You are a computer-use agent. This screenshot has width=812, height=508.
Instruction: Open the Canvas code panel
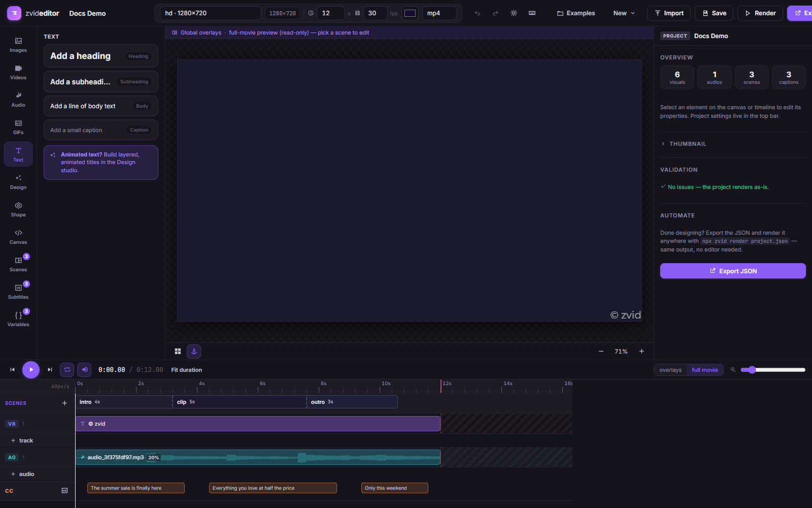pyautogui.click(x=18, y=237)
